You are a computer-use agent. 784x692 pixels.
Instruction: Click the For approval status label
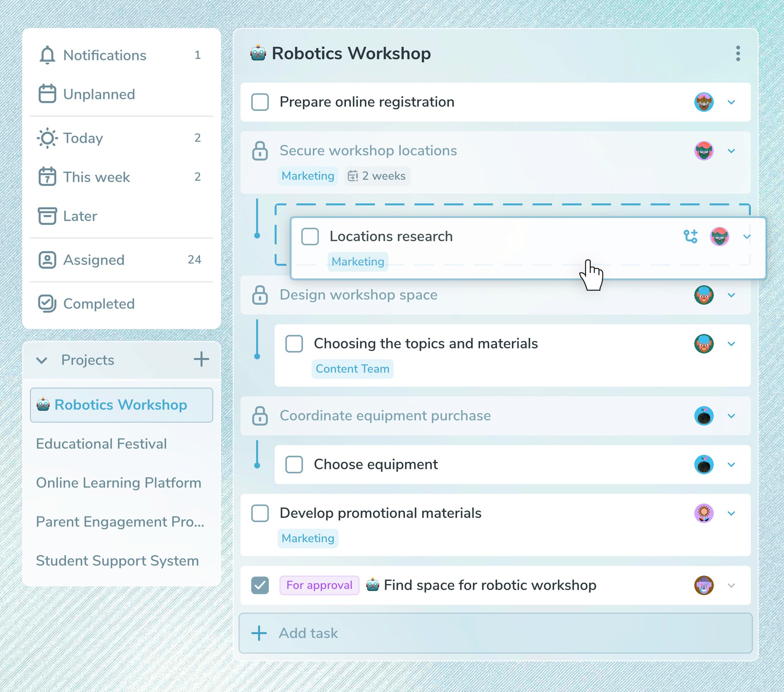tap(319, 585)
